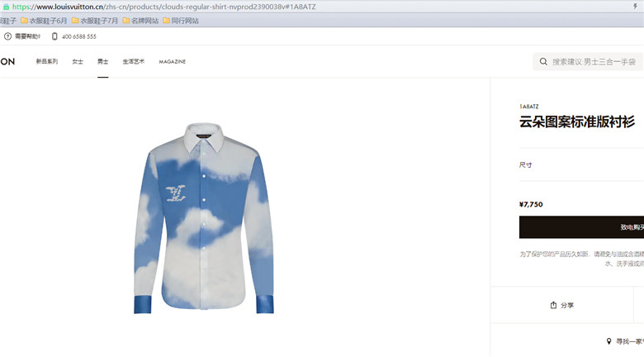Click the 寻找一家 store finder link
The image size is (644, 357).
(625, 341)
